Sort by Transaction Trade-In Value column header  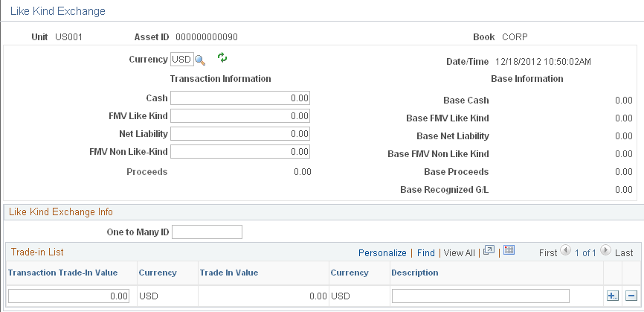point(63,273)
